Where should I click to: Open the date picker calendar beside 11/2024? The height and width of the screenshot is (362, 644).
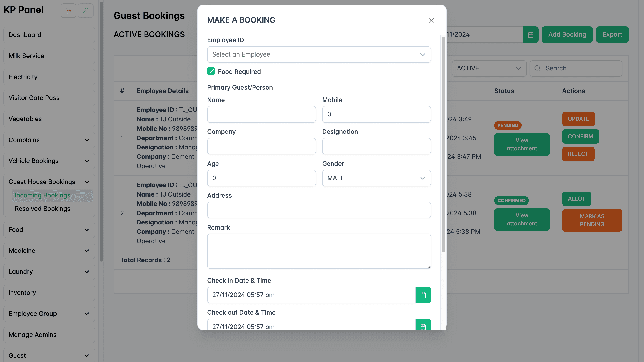pyautogui.click(x=531, y=34)
